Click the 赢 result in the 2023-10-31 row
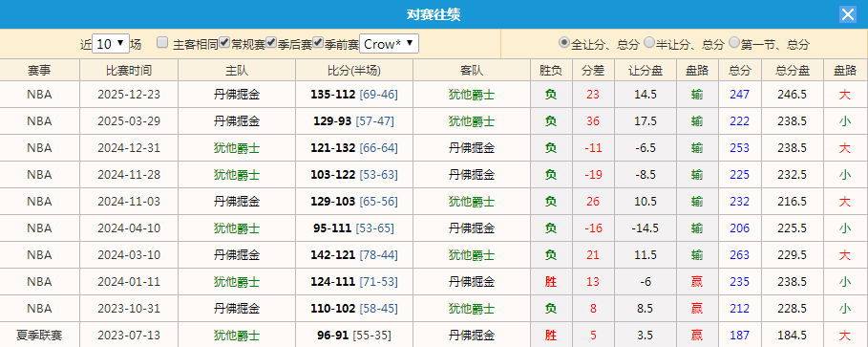 tap(697, 308)
